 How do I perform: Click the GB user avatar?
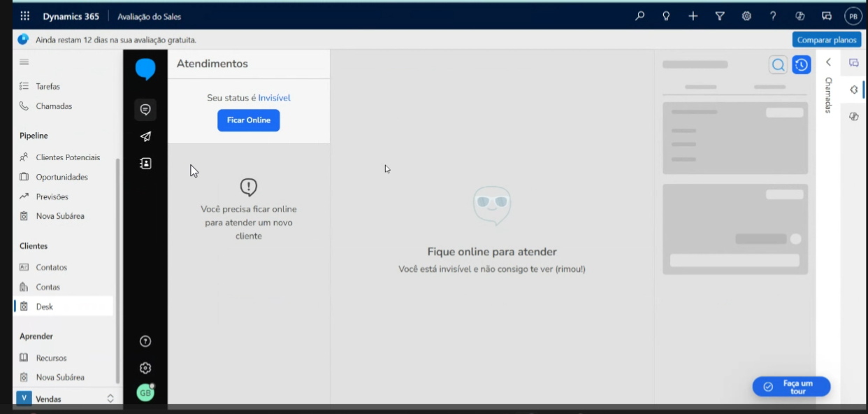click(145, 393)
